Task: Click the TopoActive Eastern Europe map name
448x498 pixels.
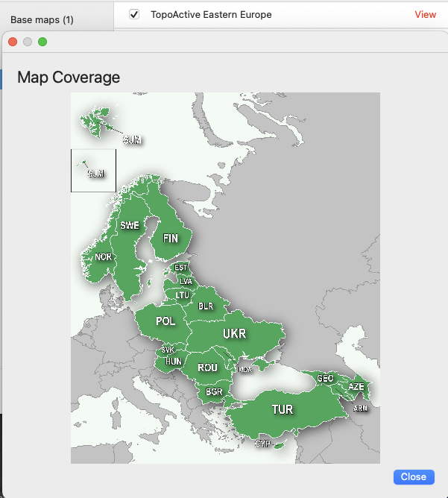Action: [x=211, y=14]
